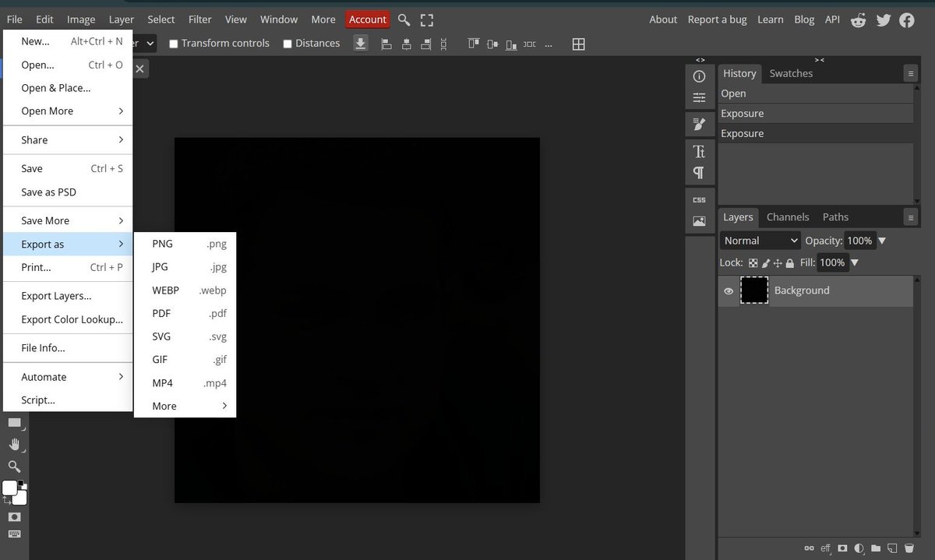
Task: Open History panel options menu button
Action: click(910, 73)
